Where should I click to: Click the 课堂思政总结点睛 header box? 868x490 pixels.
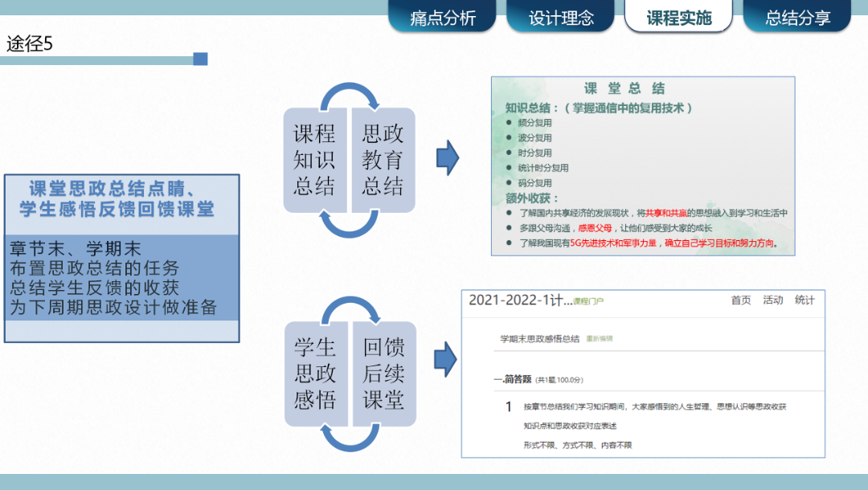click(x=122, y=201)
